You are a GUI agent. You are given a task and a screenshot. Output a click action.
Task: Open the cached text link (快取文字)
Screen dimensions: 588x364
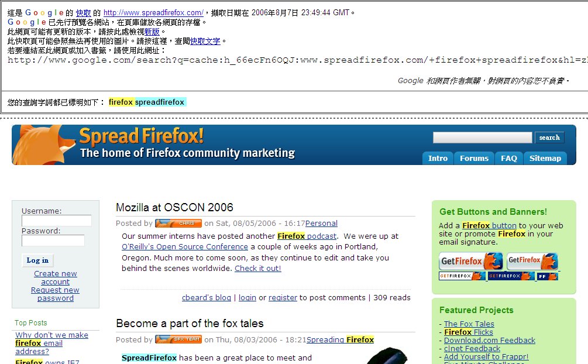[205, 42]
